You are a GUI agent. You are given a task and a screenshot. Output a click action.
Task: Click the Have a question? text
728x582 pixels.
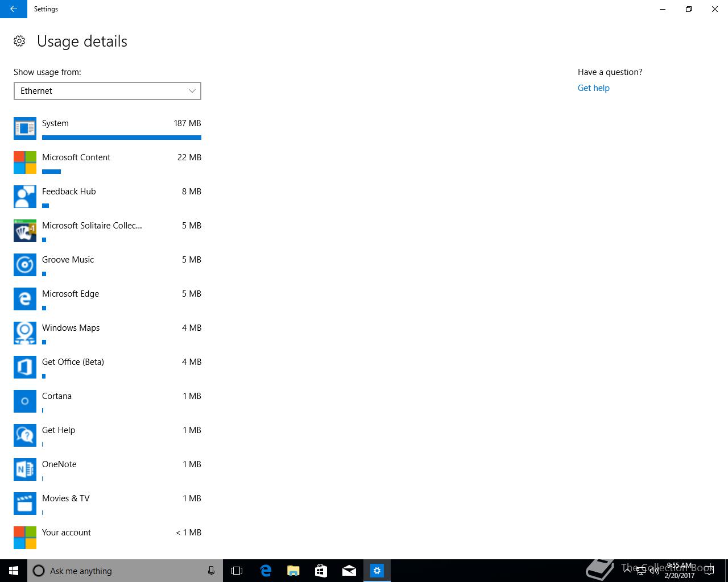tap(610, 72)
